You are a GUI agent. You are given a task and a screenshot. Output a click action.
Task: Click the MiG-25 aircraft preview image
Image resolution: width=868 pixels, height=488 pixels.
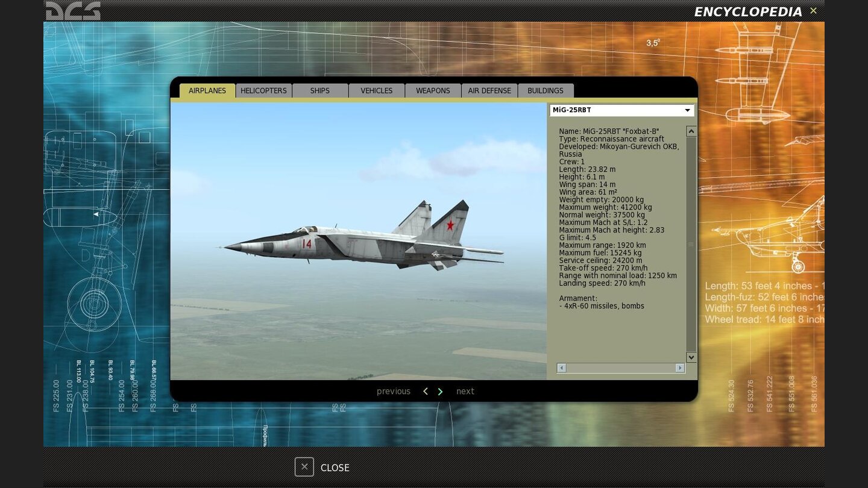(359, 241)
